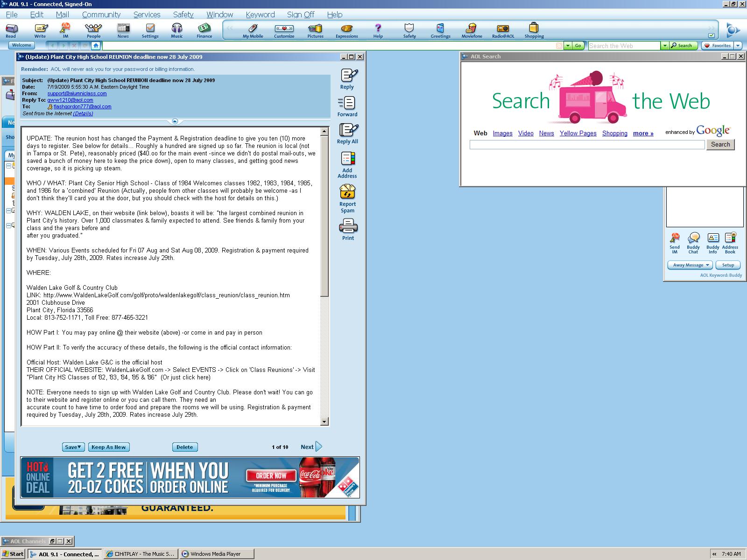This screenshot has height=560, width=747.
Task: Open the Away Message dropdown
Action: [x=690, y=265]
